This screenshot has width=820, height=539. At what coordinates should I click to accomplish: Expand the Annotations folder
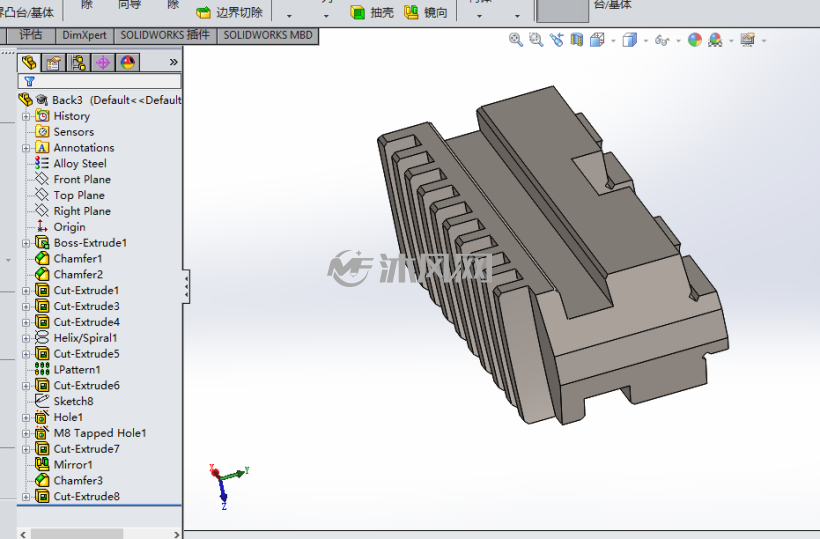pyautogui.click(x=26, y=148)
